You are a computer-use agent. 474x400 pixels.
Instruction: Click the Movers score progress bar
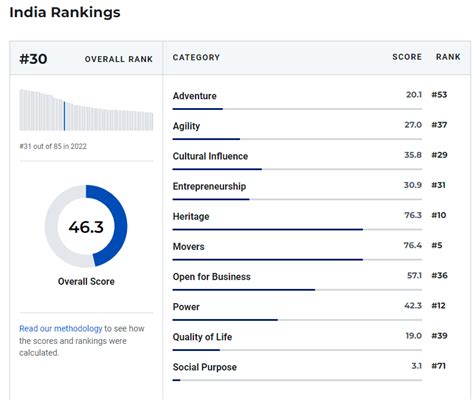[297, 260]
